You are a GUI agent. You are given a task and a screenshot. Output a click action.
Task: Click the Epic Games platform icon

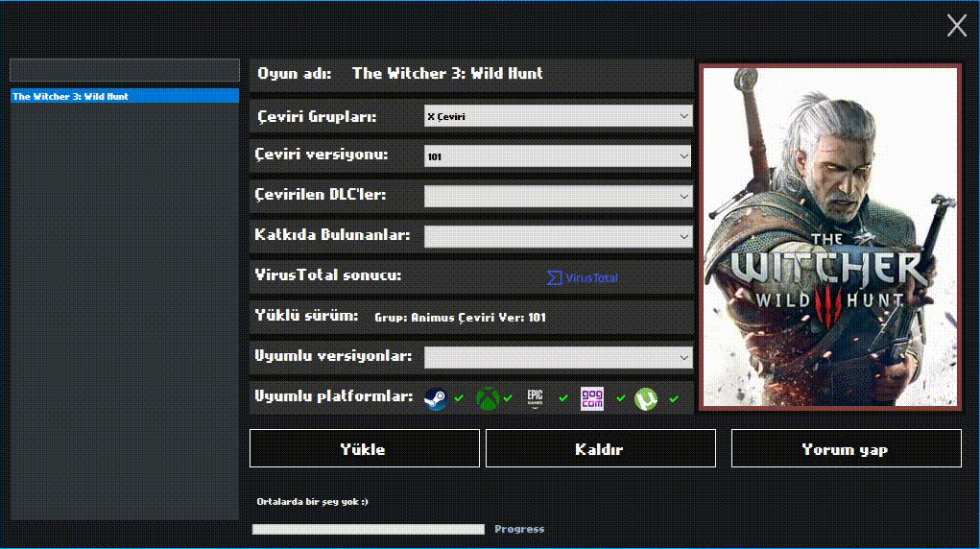535,398
